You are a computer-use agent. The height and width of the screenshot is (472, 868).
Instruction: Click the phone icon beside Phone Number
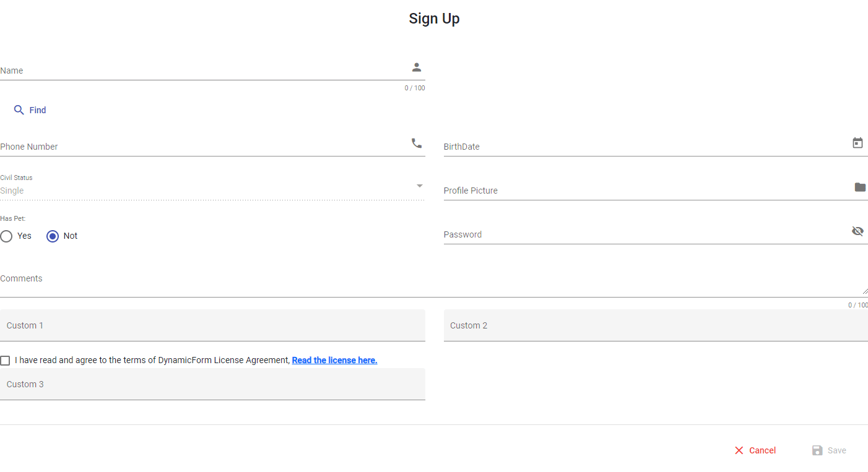coord(417,144)
